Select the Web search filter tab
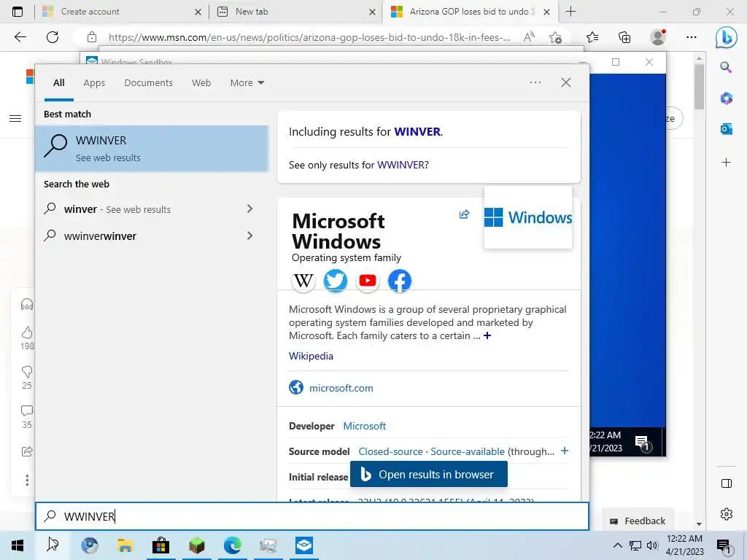Image resolution: width=747 pixels, height=560 pixels. (201, 83)
